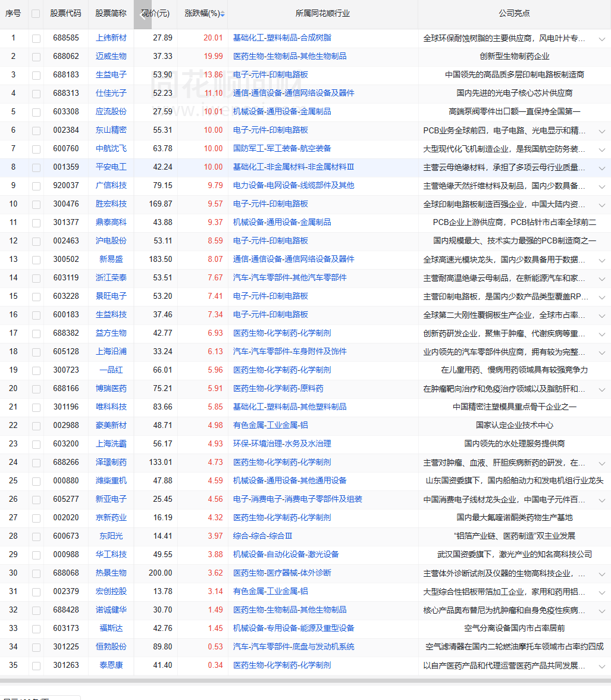
Task: Click the 汽车-汽车零部件-底盘与发动机系统 link
Action: tap(294, 647)
